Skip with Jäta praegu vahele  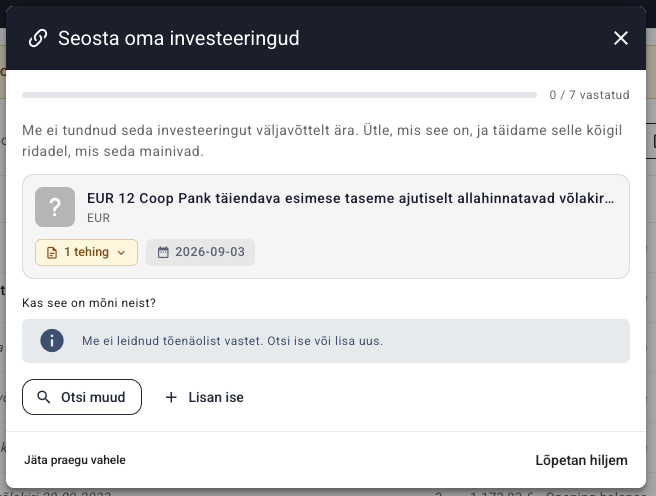coord(75,460)
